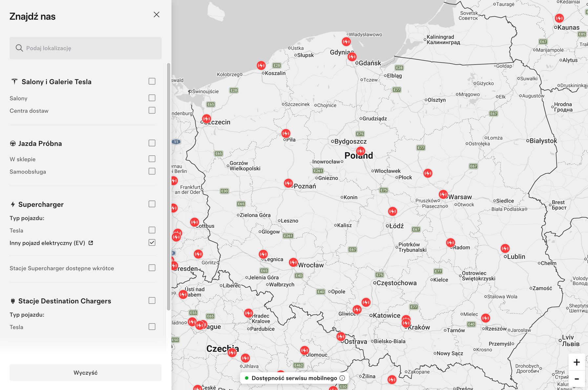
Task: Select the Supercharger pin at Gdańsk
Action: coord(352,57)
